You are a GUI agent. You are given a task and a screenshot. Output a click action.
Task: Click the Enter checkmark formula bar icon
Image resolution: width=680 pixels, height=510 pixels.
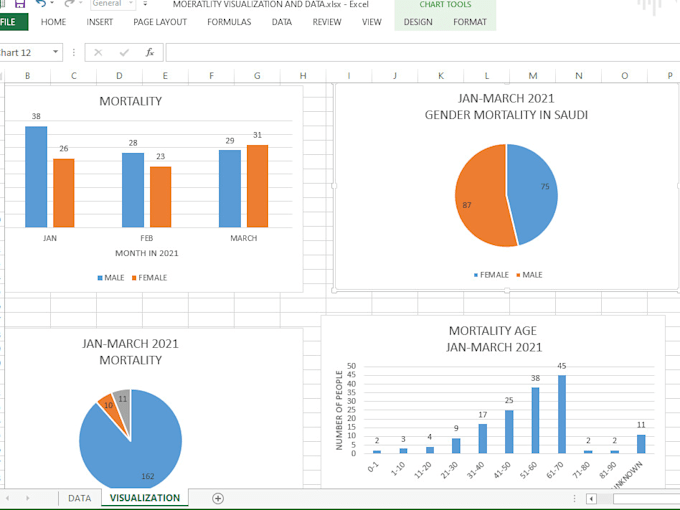coord(124,53)
